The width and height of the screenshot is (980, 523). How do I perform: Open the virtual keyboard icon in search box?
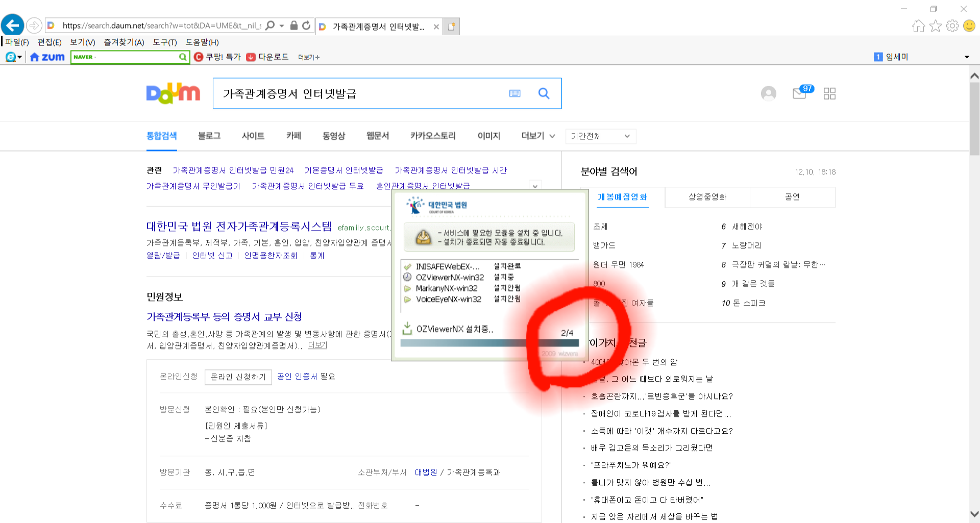(x=515, y=93)
